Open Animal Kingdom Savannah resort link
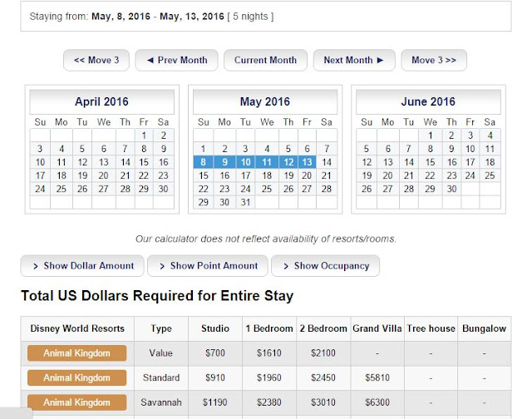The image size is (532, 419). pyautogui.click(x=76, y=402)
